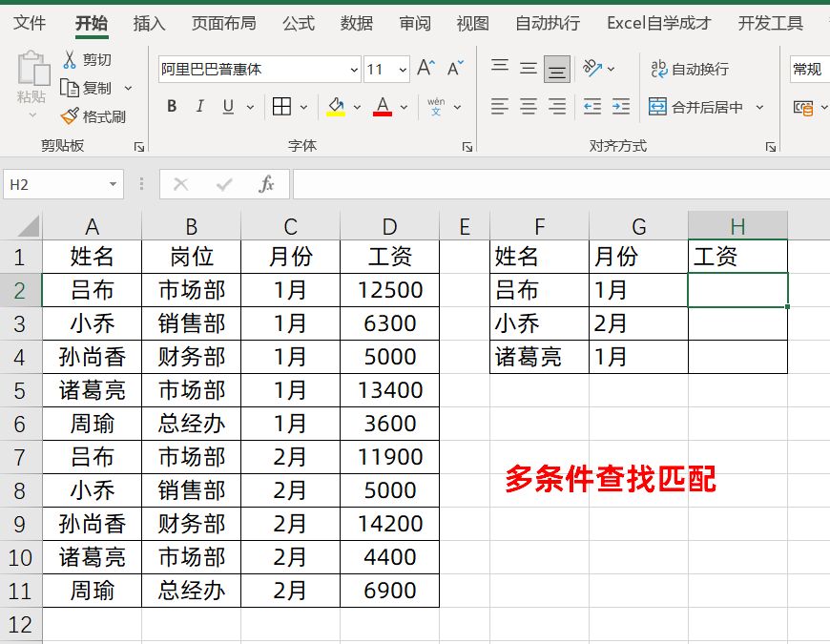Viewport: 830px width, 644px height.
Task: Open the alignment (对齐方式) dialog launcher
Action: click(x=771, y=147)
